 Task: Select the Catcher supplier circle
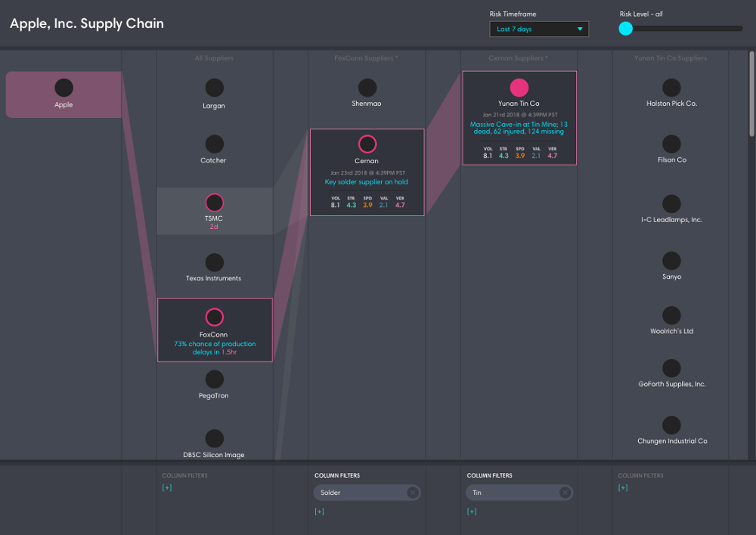click(214, 144)
